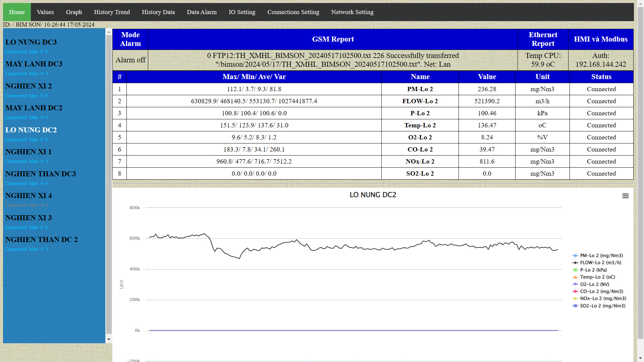Click Temp-Lo 2 legend entry
Screen dimensions: 644x362
597,277
